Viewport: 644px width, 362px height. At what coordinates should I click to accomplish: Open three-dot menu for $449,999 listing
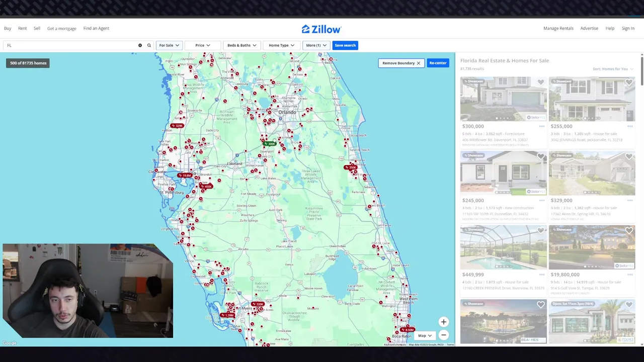coord(542,275)
